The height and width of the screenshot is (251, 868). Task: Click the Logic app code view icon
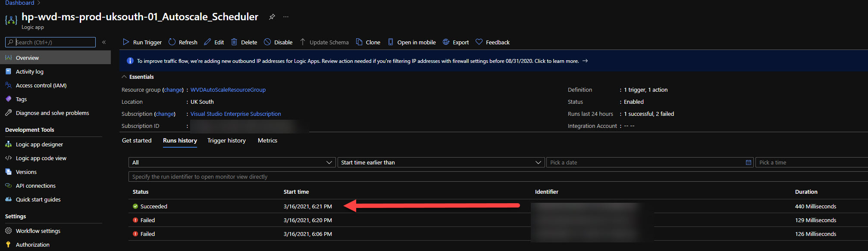(8, 158)
